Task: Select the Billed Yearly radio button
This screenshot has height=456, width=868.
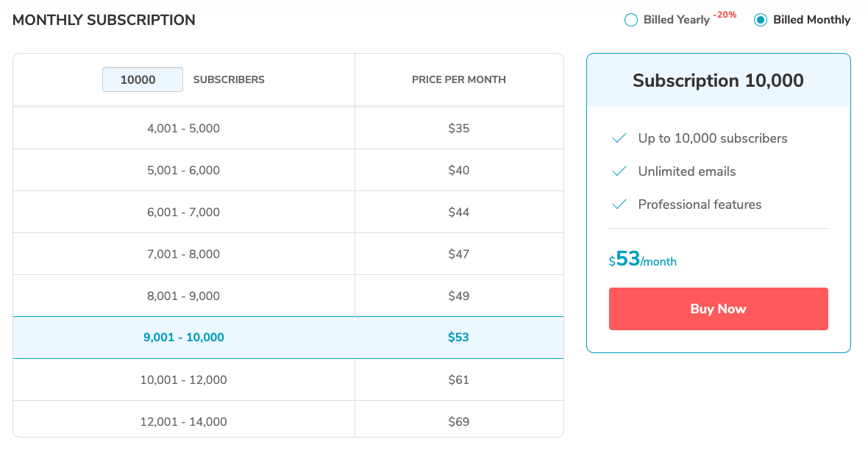Action: tap(630, 21)
